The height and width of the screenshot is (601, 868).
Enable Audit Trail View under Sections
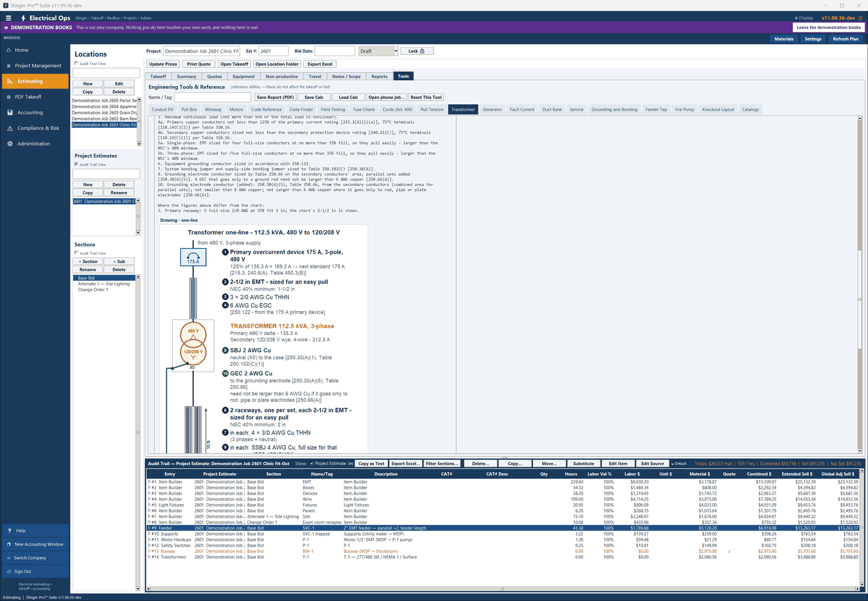[76, 253]
